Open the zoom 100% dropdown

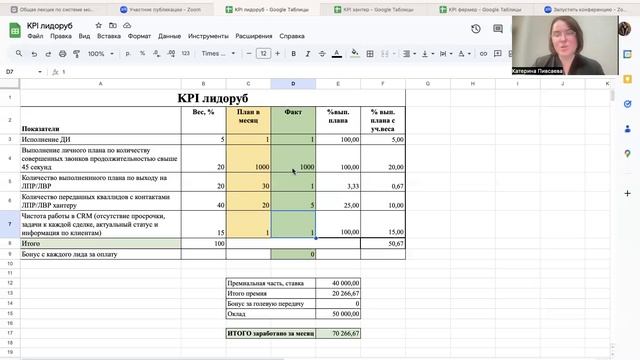[101, 53]
